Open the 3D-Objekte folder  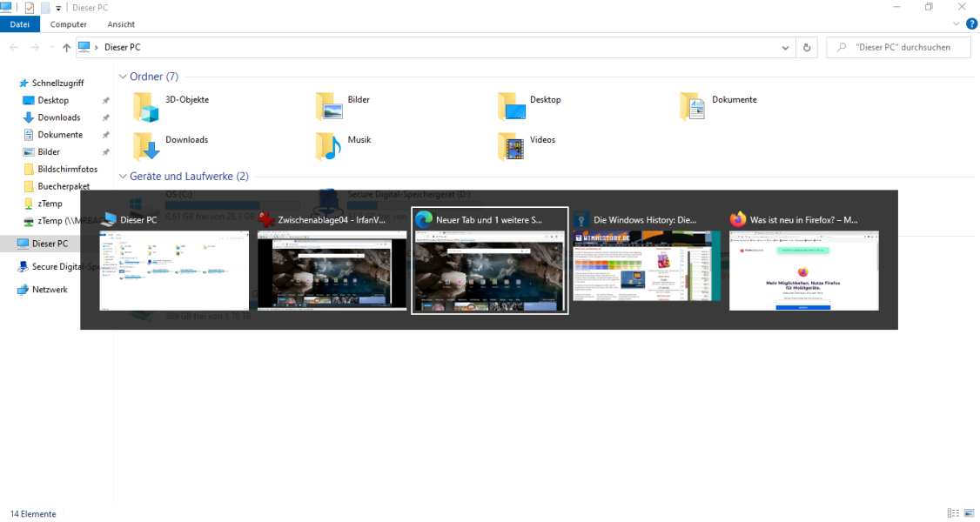click(x=171, y=106)
